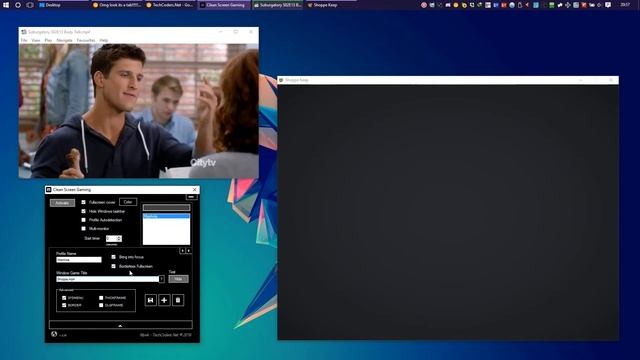Image resolution: width=640 pixels, height=360 pixels.
Task: Click inside the Shoppe Keep game window
Action: click(x=448, y=212)
